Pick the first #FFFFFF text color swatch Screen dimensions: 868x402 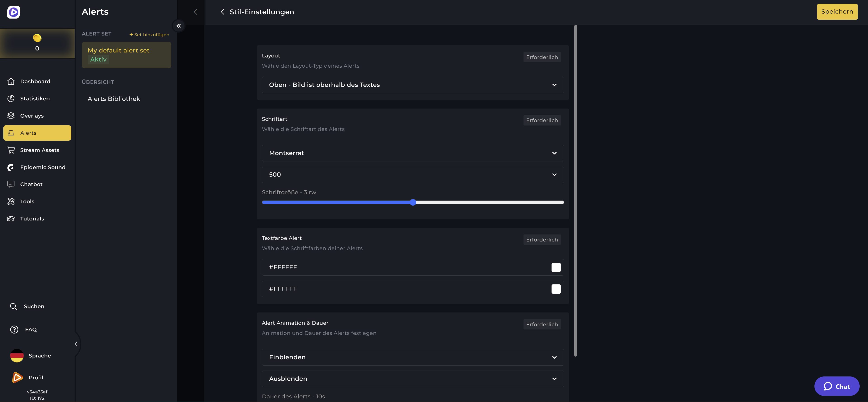556,267
